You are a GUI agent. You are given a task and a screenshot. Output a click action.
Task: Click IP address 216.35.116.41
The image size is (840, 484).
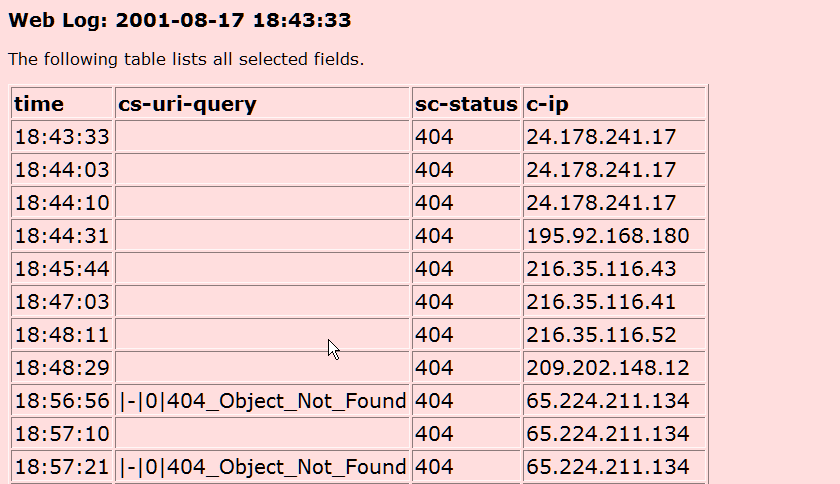(x=601, y=302)
